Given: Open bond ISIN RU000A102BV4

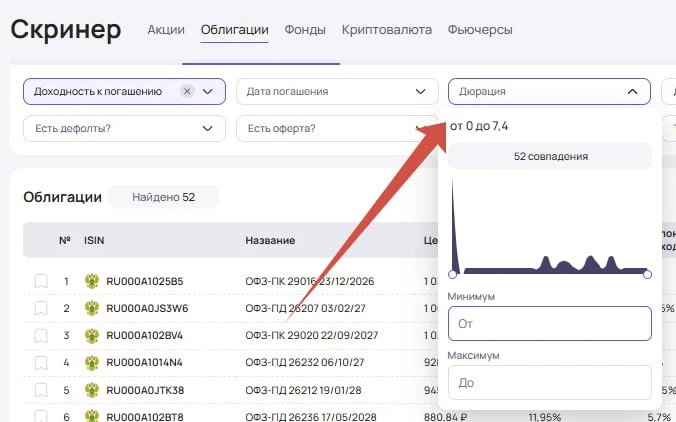Looking at the screenshot, I should (x=144, y=335).
